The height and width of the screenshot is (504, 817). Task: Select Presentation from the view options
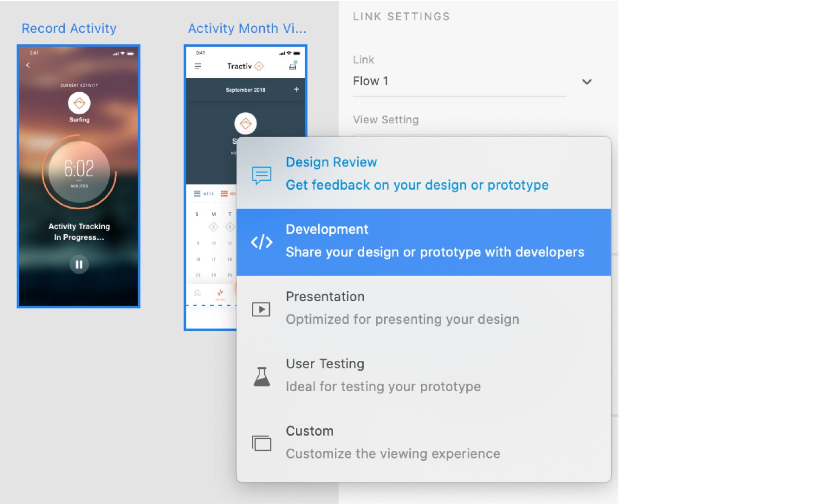(x=402, y=308)
